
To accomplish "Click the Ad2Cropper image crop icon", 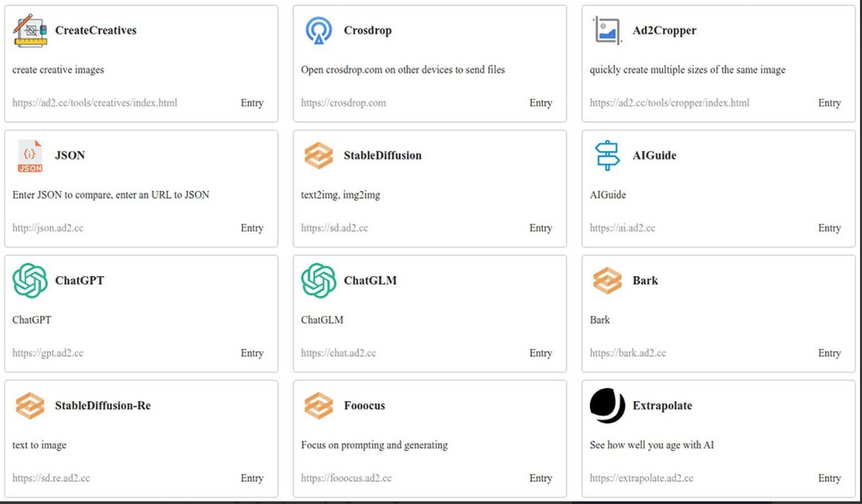I will (x=608, y=31).
